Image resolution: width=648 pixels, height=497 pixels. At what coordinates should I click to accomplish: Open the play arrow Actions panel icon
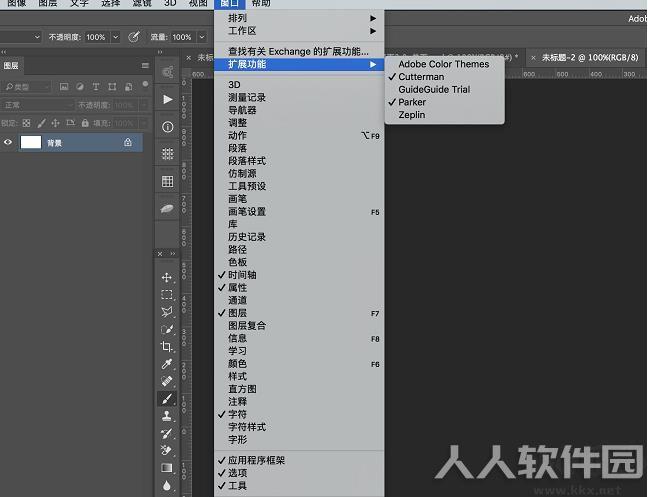[x=167, y=99]
